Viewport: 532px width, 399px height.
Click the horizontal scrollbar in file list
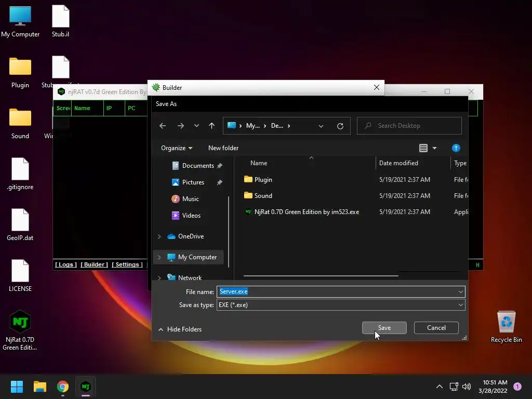point(321,276)
